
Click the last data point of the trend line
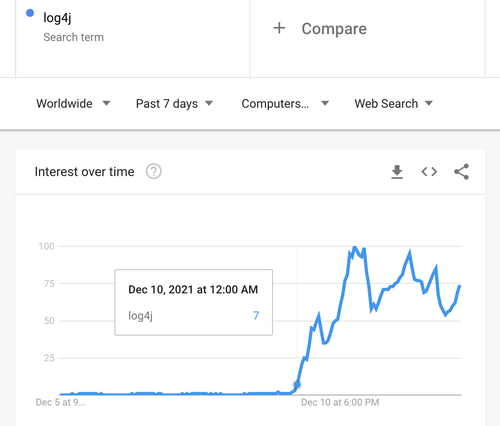tap(460, 286)
